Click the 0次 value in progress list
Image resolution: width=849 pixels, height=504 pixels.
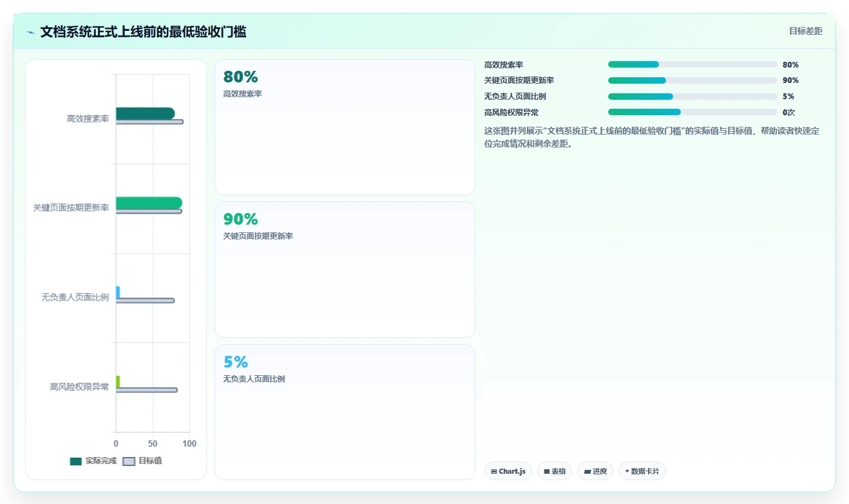coord(789,113)
